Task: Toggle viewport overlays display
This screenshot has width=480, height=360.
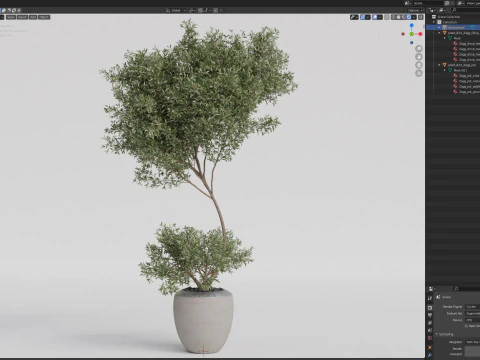Action: 375,17
